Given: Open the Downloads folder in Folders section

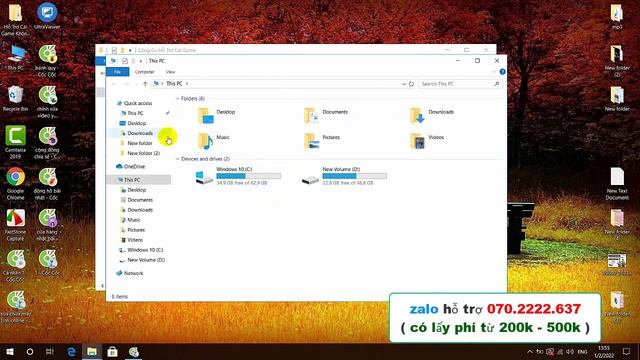Looking at the screenshot, I should pos(432,115).
